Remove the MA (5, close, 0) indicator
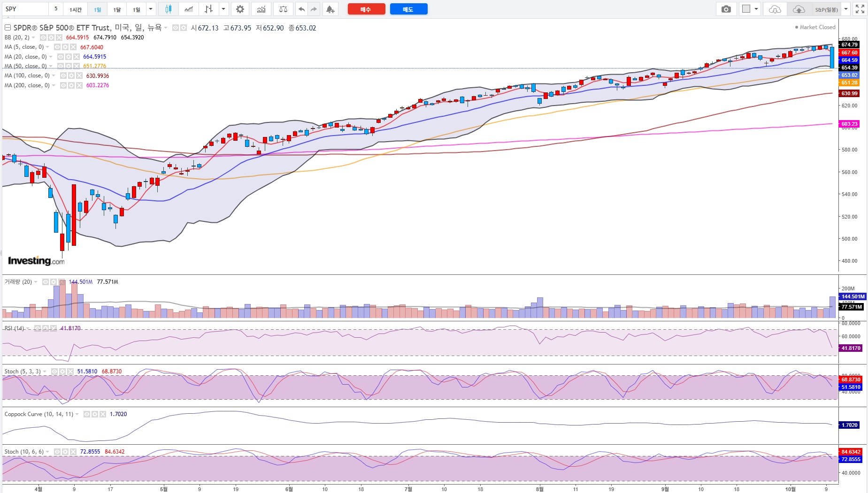Screen dimensions: 868x493 (x=73, y=47)
